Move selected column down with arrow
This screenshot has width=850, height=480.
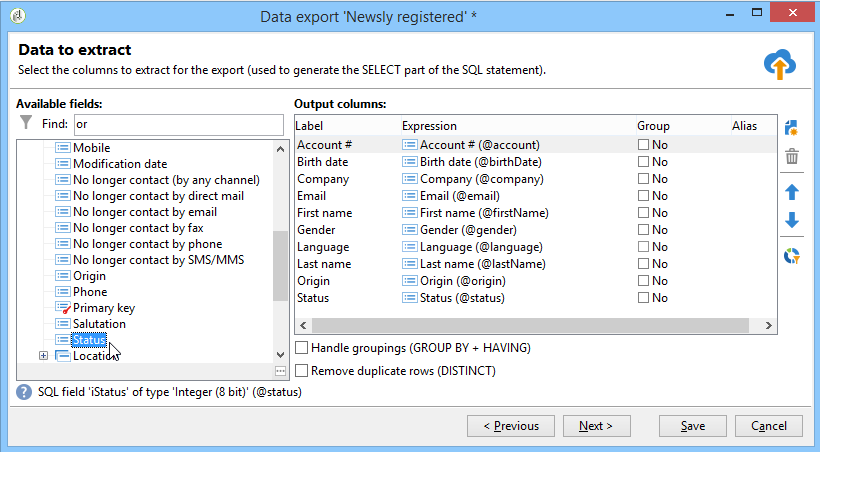pos(792,220)
